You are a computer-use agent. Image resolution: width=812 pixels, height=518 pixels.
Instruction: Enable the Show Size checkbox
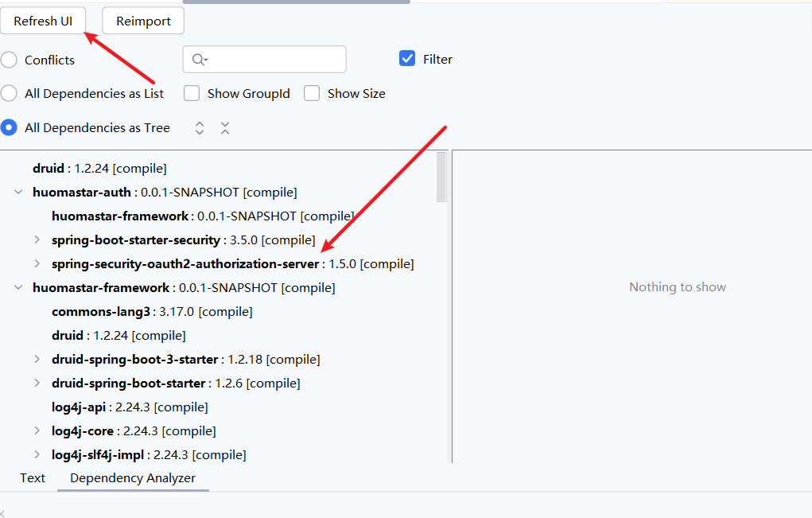pos(312,94)
